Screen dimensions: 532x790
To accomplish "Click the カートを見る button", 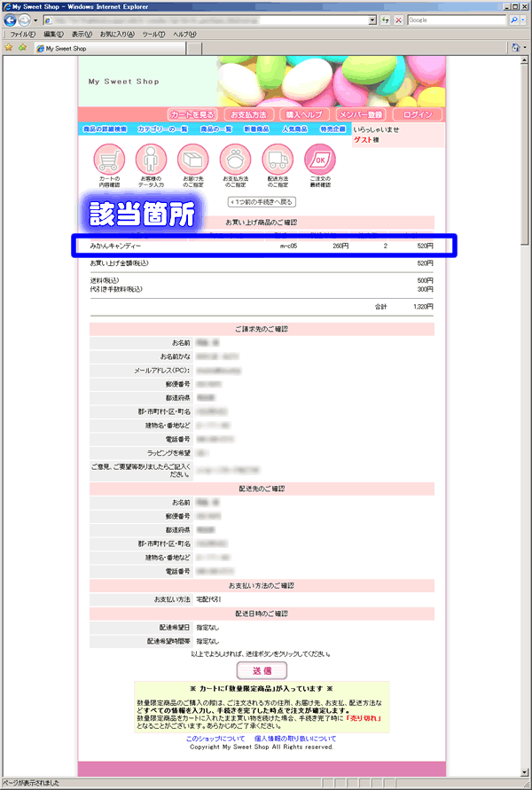I will point(193,114).
